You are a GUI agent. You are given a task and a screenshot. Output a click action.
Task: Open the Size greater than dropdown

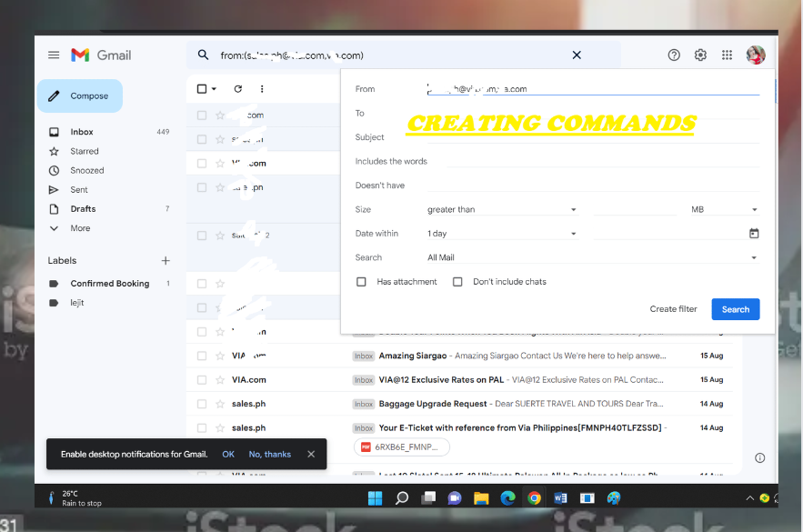pos(502,209)
